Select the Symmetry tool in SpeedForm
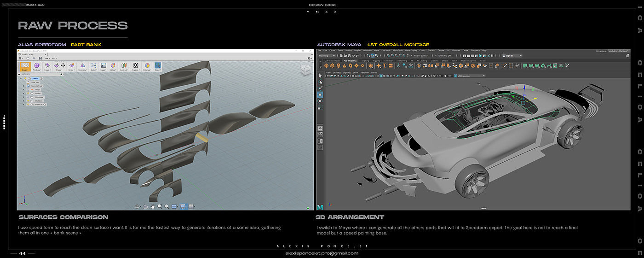Viewport: 644px width, 258px height. [82, 67]
